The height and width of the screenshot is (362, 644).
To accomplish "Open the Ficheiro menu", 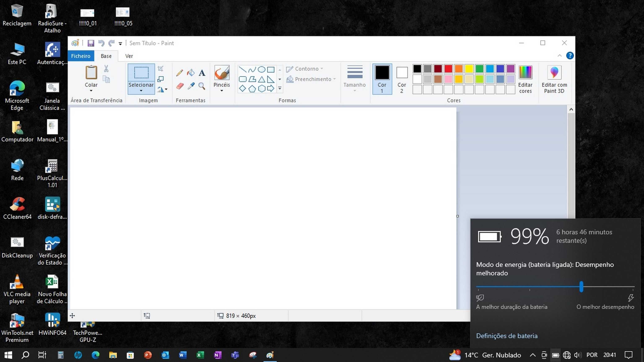I will tap(80, 56).
